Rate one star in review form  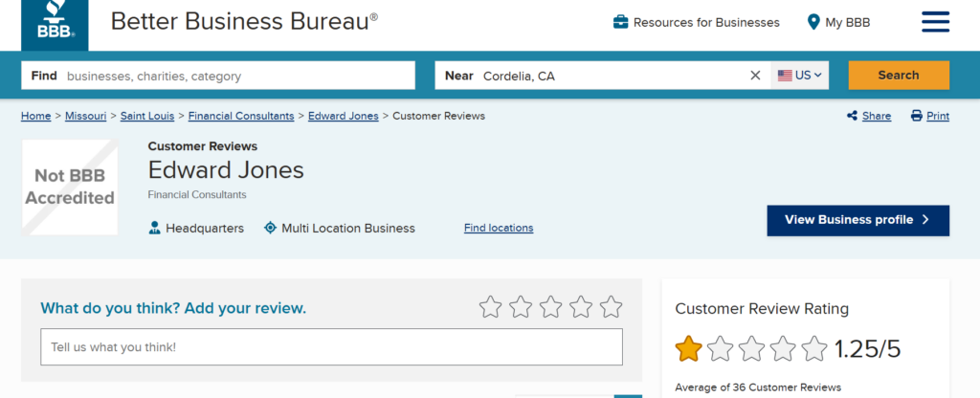[x=491, y=307]
